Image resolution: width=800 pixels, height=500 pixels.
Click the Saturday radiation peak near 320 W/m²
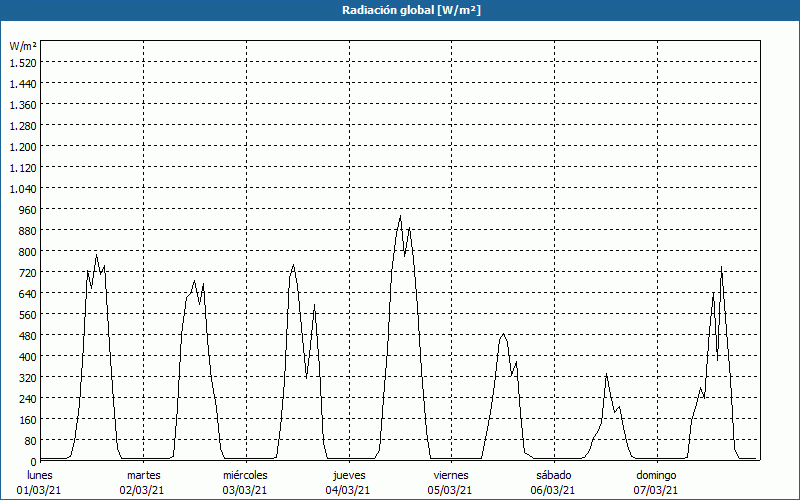point(606,374)
